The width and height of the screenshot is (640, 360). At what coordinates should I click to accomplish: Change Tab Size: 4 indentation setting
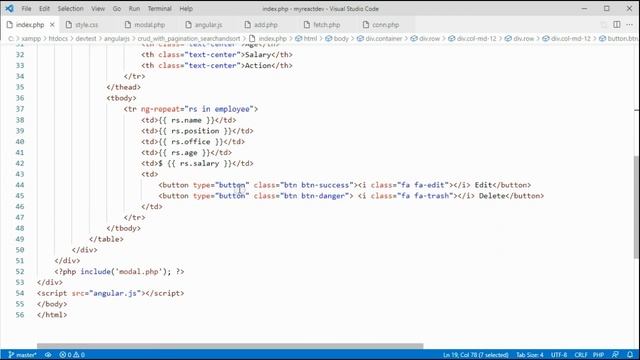(x=530, y=355)
